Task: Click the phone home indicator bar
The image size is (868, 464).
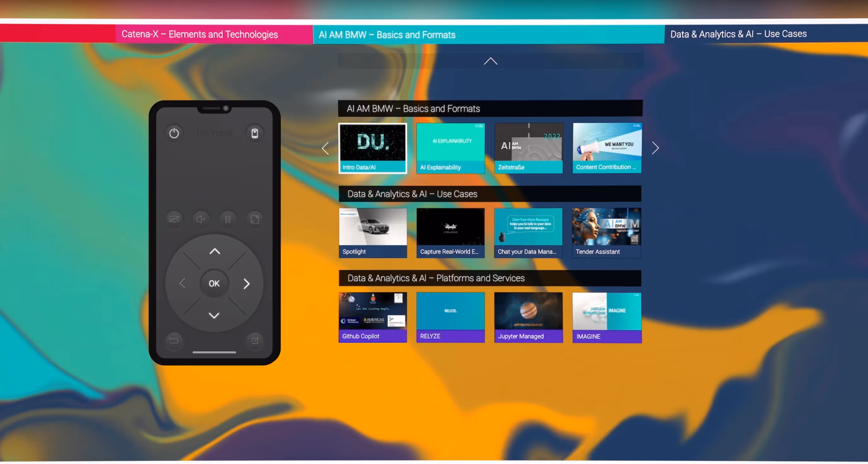Action: click(x=214, y=352)
